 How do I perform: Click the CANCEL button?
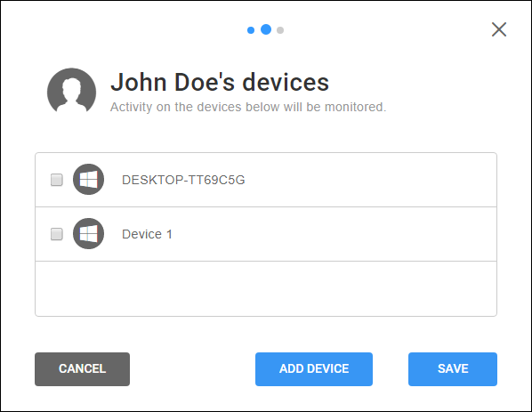[x=82, y=369]
